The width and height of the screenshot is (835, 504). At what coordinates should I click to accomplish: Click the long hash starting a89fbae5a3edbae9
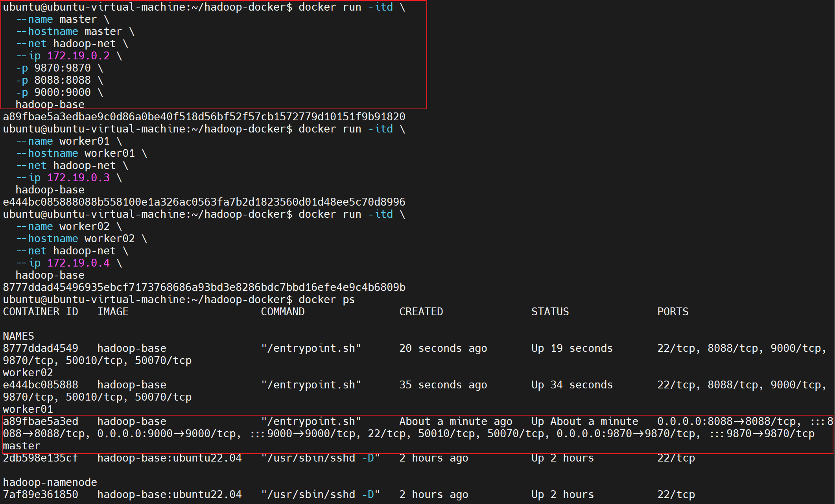(204, 117)
